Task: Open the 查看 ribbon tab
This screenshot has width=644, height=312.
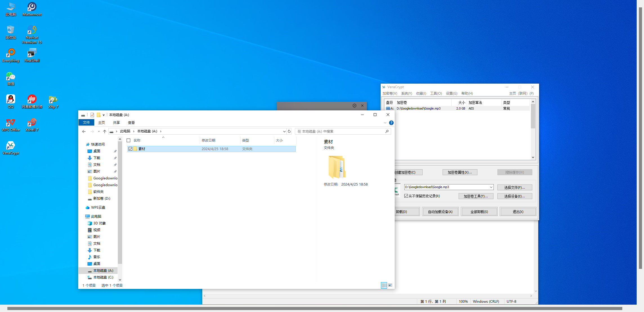Action: pos(131,122)
